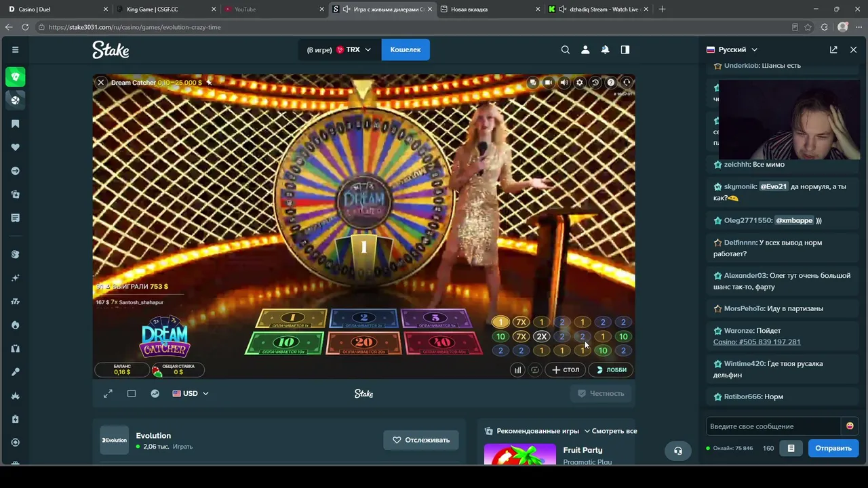Place bet on orange 20 spot

coord(364,344)
